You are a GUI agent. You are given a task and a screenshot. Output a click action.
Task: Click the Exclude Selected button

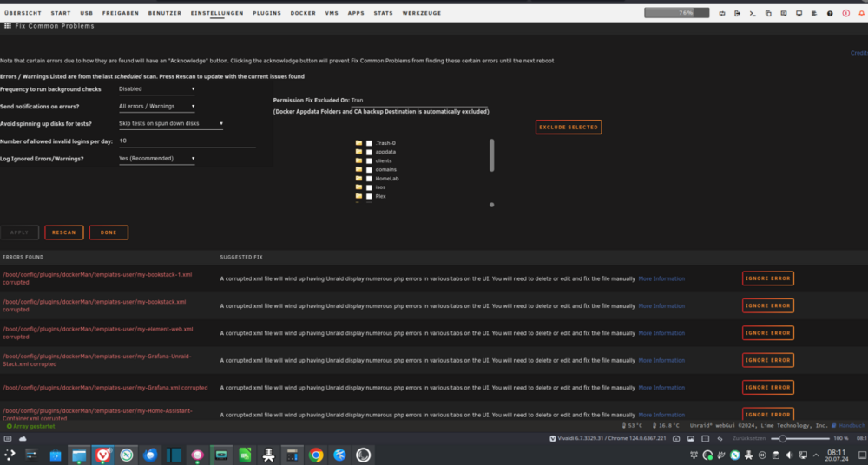pyautogui.click(x=569, y=128)
